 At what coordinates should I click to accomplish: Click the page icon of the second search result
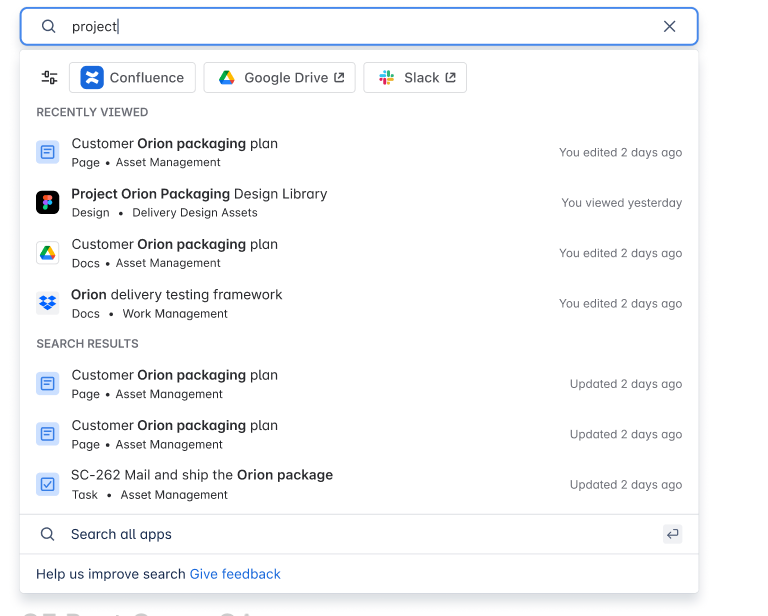[x=48, y=434]
